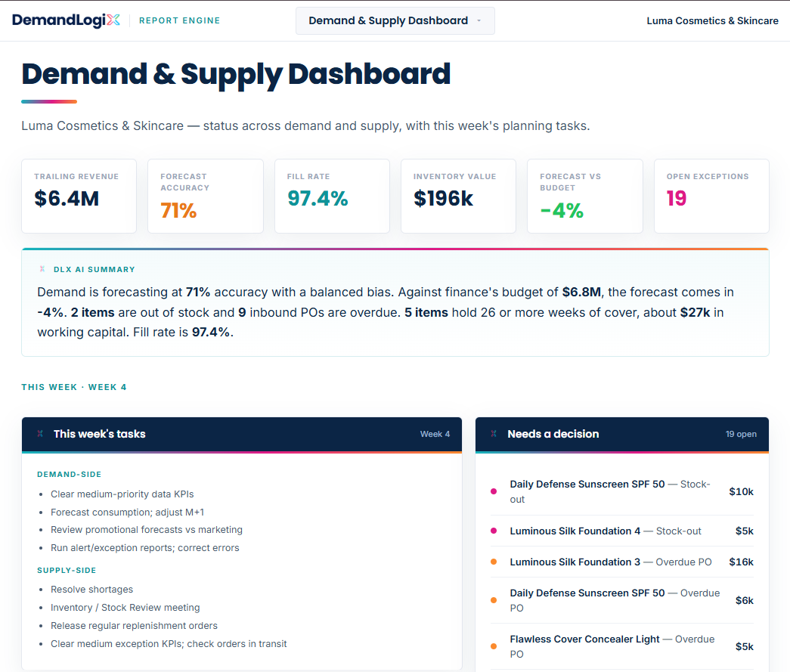Click the 19 open counter

click(x=741, y=434)
